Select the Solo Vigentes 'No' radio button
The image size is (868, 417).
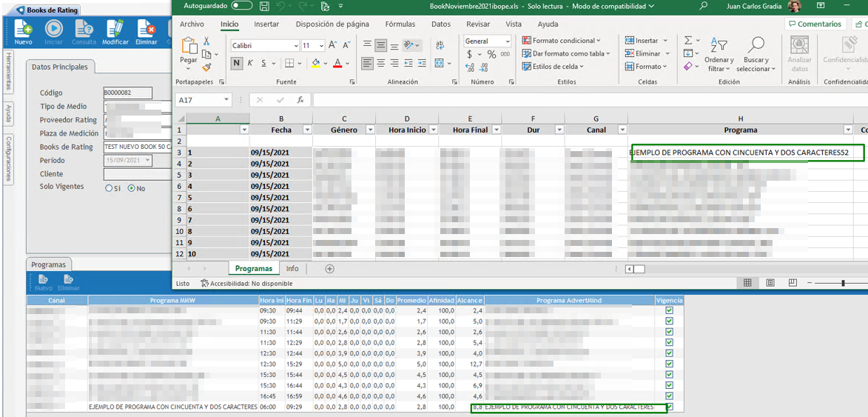(x=131, y=188)
